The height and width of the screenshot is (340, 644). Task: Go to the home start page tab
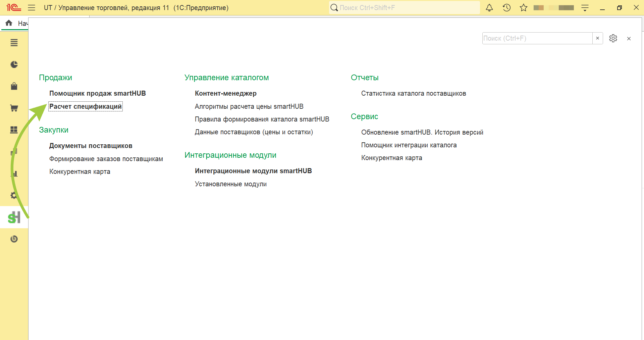(x=15, y=23)
